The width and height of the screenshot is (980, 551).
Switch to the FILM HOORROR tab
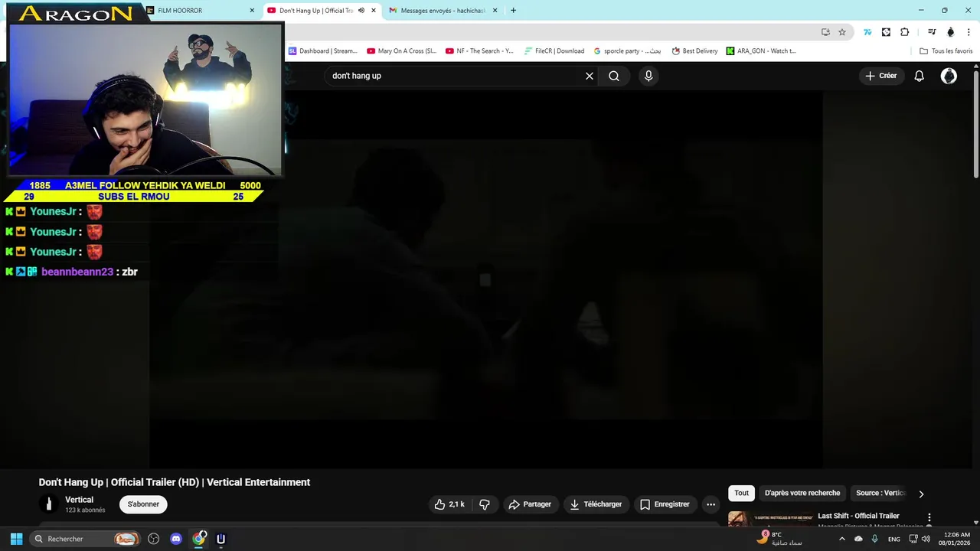[201, 11]
